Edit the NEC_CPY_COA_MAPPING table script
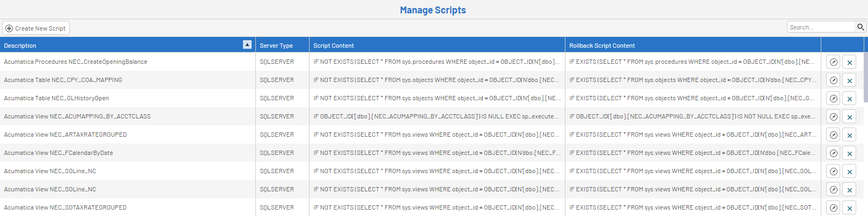This screenshot has height=216, width=868. coord(833,80)
